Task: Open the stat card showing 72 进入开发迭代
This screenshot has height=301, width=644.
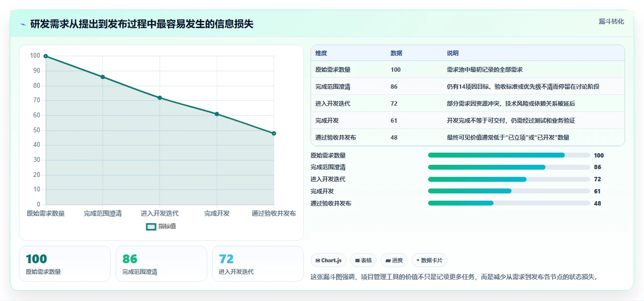Action: pyautogui.click(x=258, y=264)
